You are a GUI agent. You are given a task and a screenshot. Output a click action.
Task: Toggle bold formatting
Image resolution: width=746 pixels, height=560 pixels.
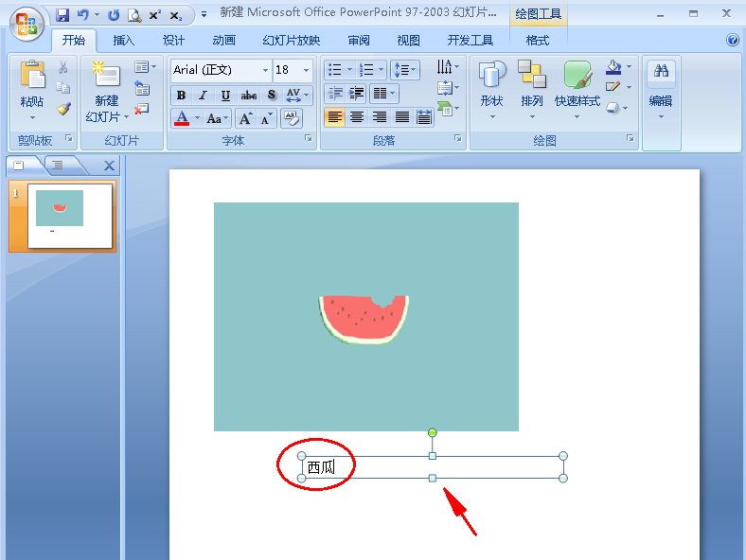[181, 96]
